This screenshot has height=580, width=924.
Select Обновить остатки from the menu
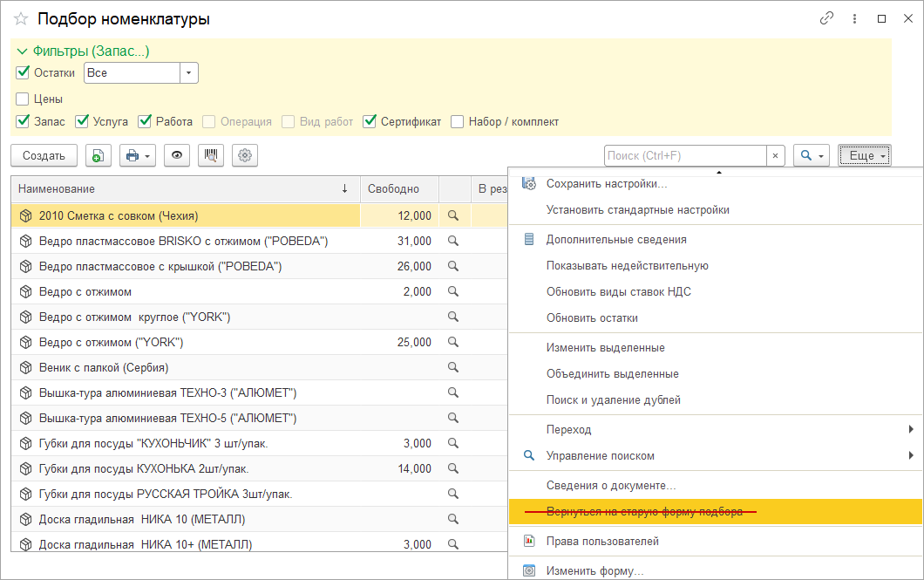pos(592,317)
